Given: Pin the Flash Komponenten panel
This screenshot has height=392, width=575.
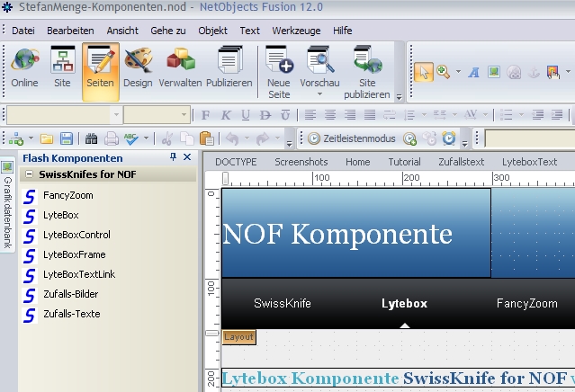Looking at the screenshot, I should click(174, 157).
